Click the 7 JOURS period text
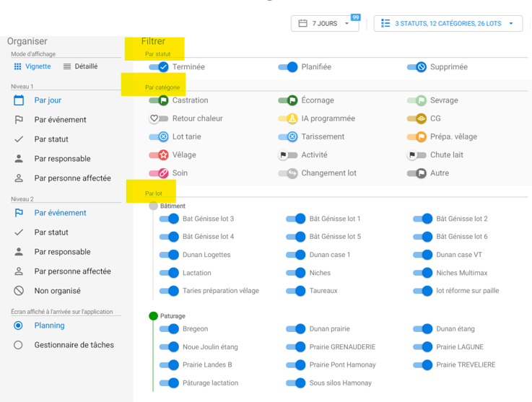The image size is (532, 402). [325, 23]
